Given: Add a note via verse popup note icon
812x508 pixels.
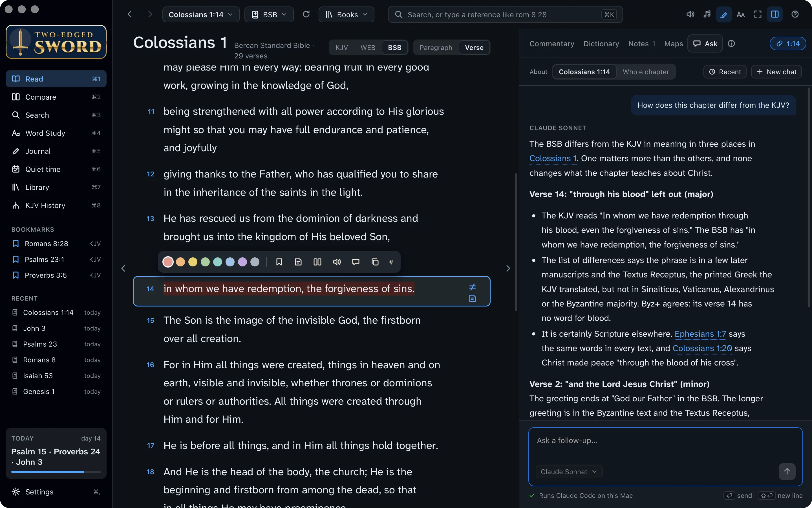Looking at the screenshot, I should pyautogui.click(x=298, y=262).
